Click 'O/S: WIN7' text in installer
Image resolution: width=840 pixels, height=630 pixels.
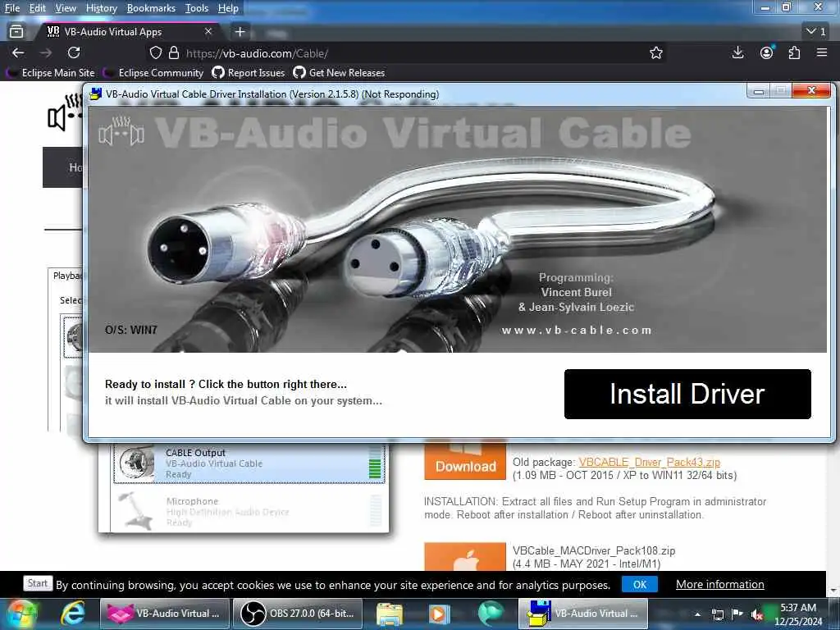131,330
